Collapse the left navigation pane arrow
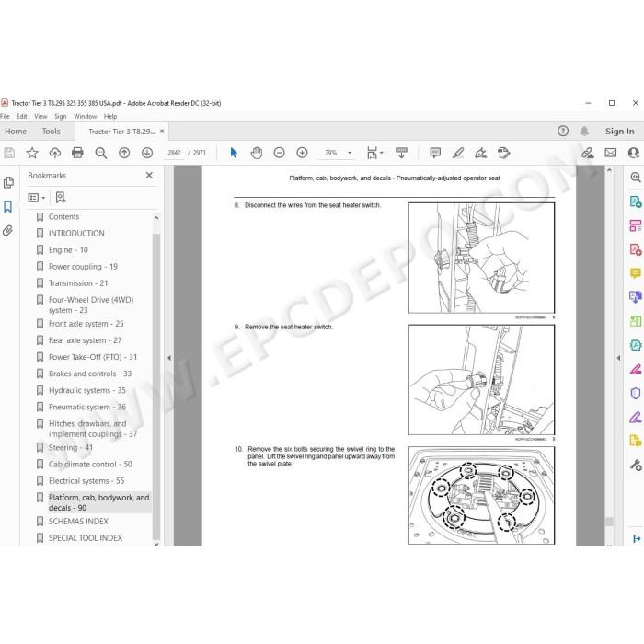 pyautogui.click(x=169, y=358)
